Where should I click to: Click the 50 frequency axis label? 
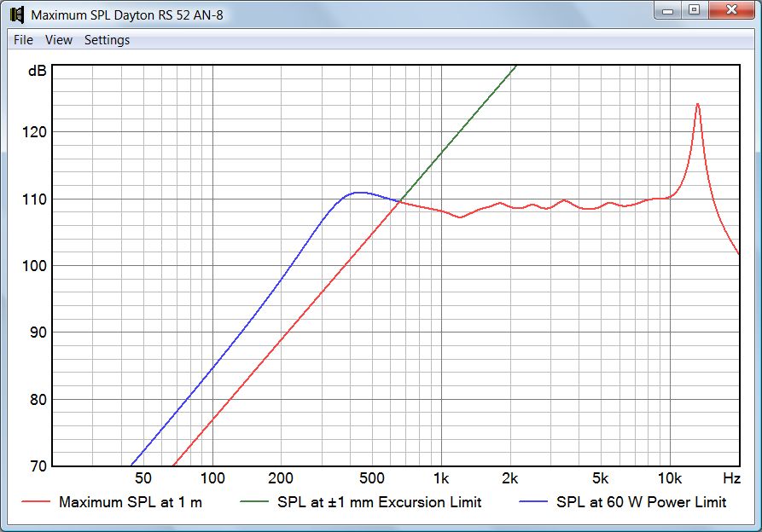pos(143,478)
